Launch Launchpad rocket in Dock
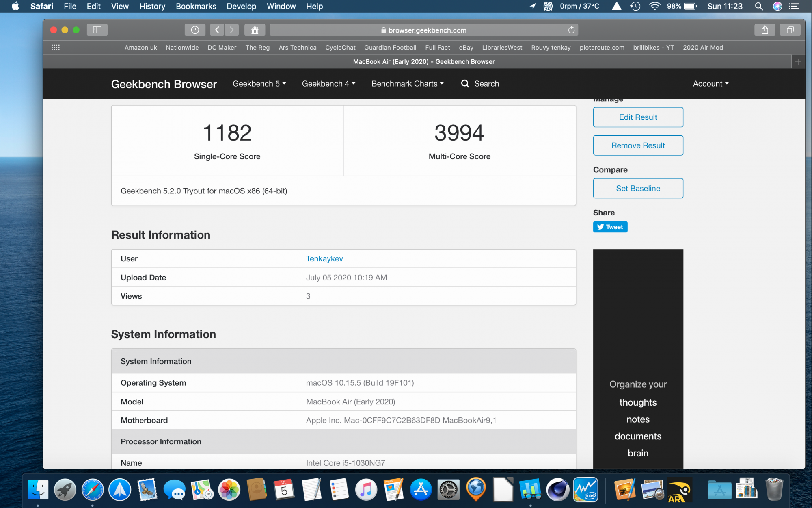The width and height of the screenshot is (812, 508). point(65,489)
